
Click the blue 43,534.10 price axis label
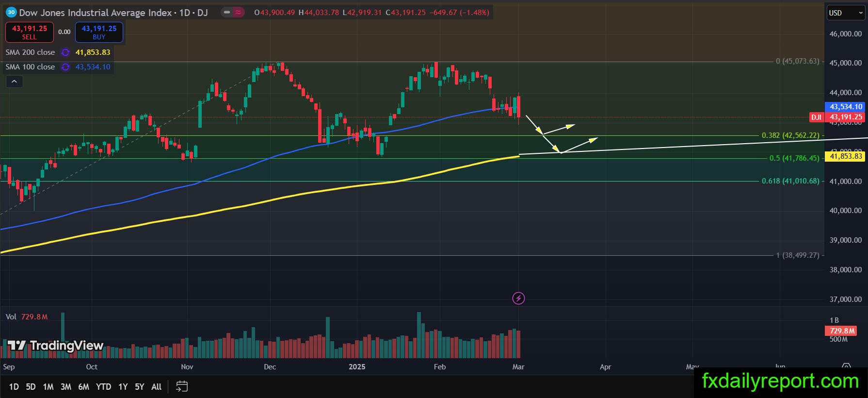845,107
